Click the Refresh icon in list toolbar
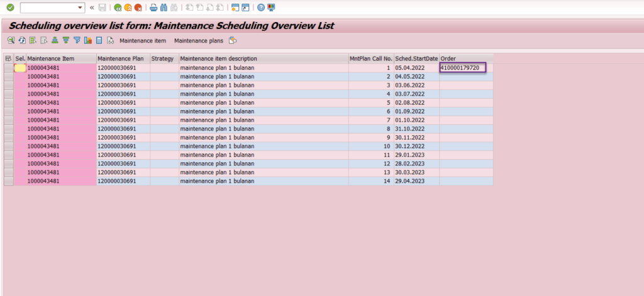The height and width of the screenshot is (296, 644). point(21,41)
